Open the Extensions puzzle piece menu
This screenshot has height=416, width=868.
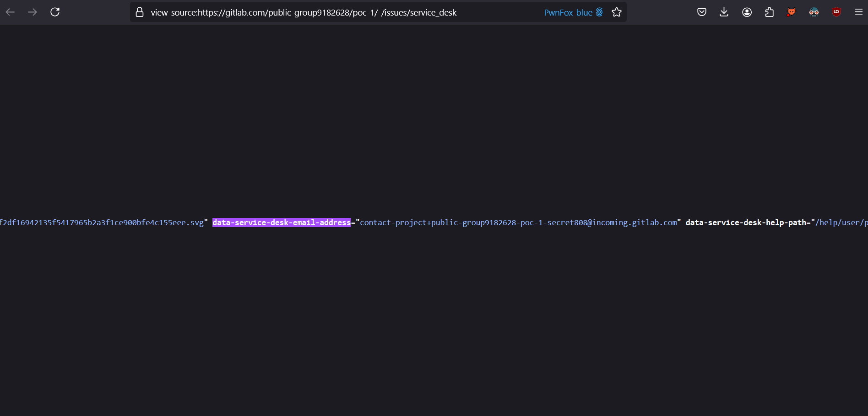[769, 12]
